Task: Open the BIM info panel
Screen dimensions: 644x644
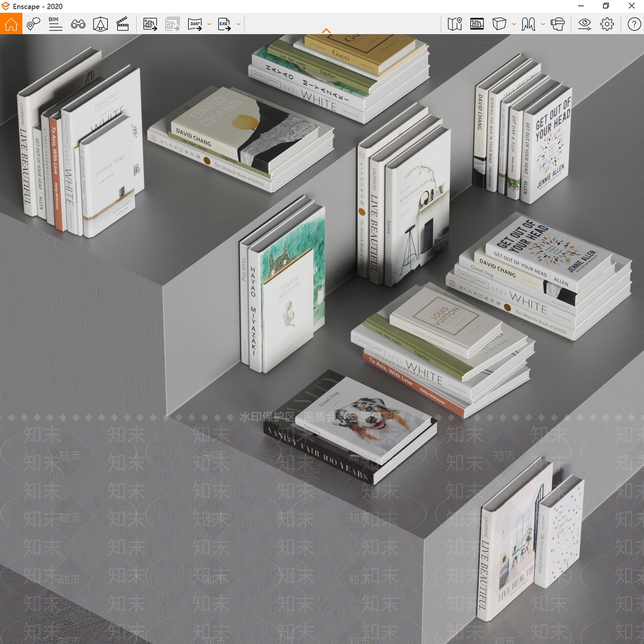Action: (x=56, y=24)
